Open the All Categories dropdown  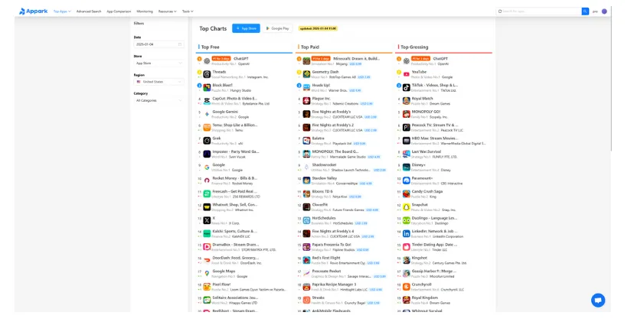click(159, 100)
